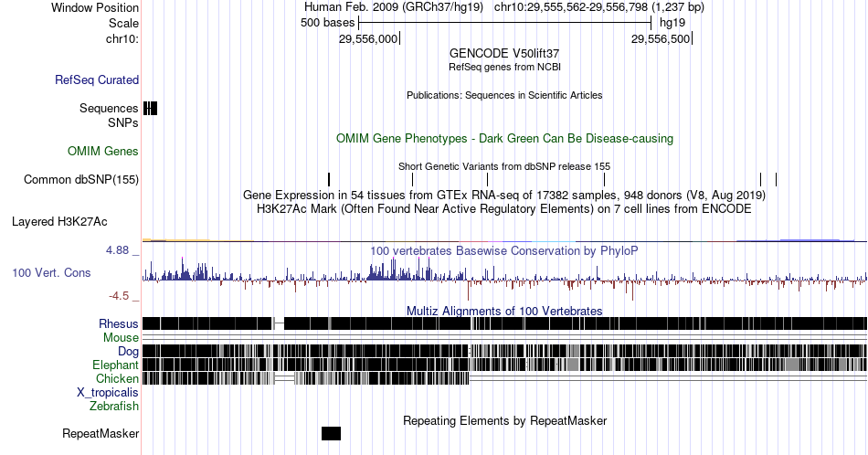Image resolution: width=868 pixels, height=455 pixels.
Task: Click the OMIM Genes track label
Action: (x=103, y=151)
